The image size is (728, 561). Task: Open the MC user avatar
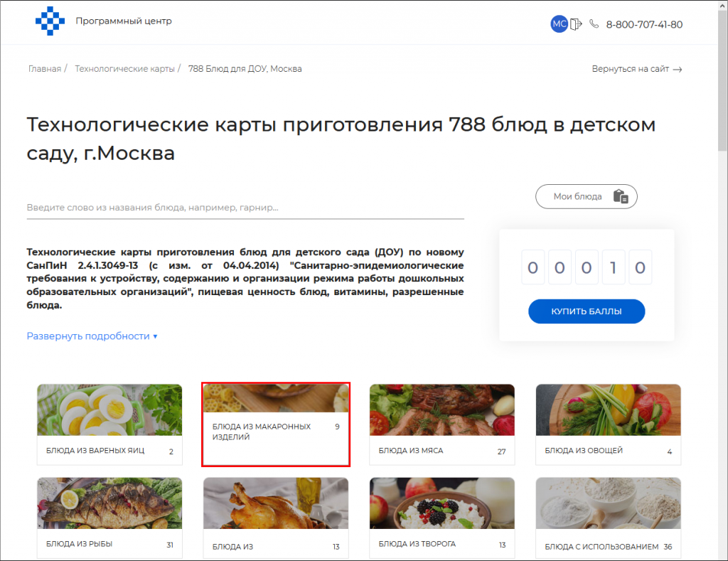tap(559, 24)
